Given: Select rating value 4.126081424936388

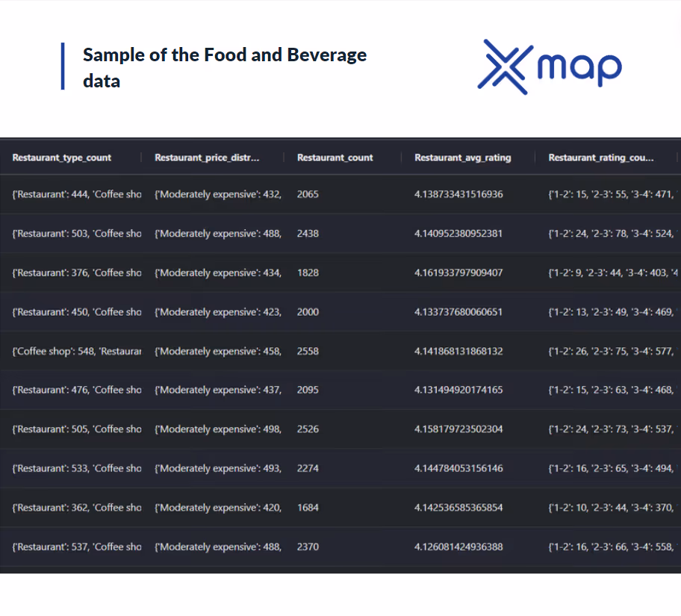Looking at the screenshot, I should (458, 547).
